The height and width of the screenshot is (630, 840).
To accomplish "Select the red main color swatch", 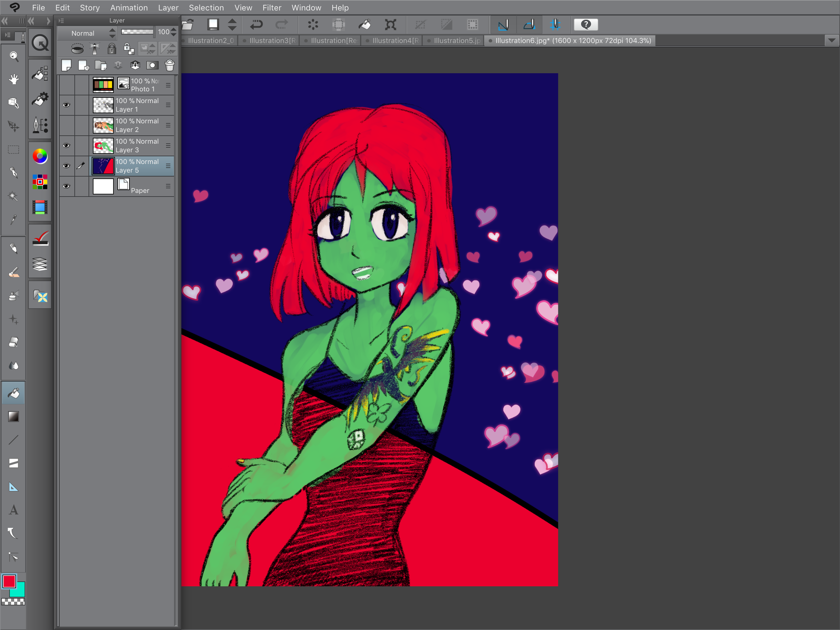I will pos(9,581).
